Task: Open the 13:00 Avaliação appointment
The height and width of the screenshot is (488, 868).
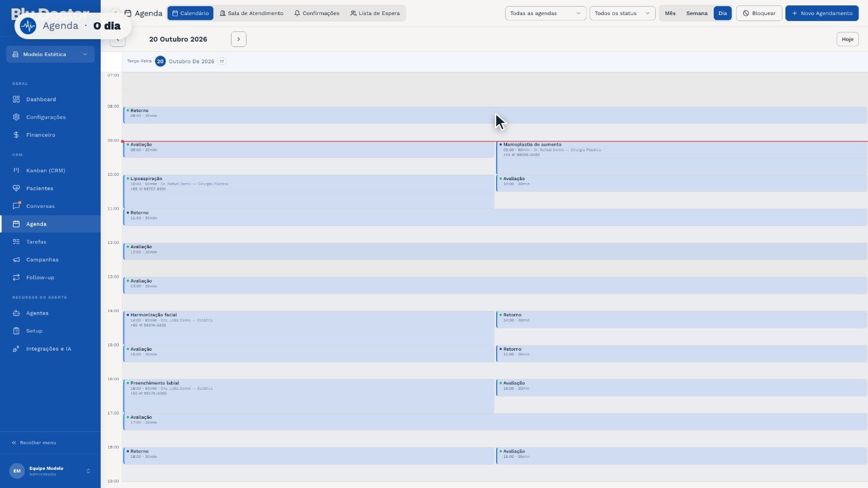Action: [x=495, y=286]
